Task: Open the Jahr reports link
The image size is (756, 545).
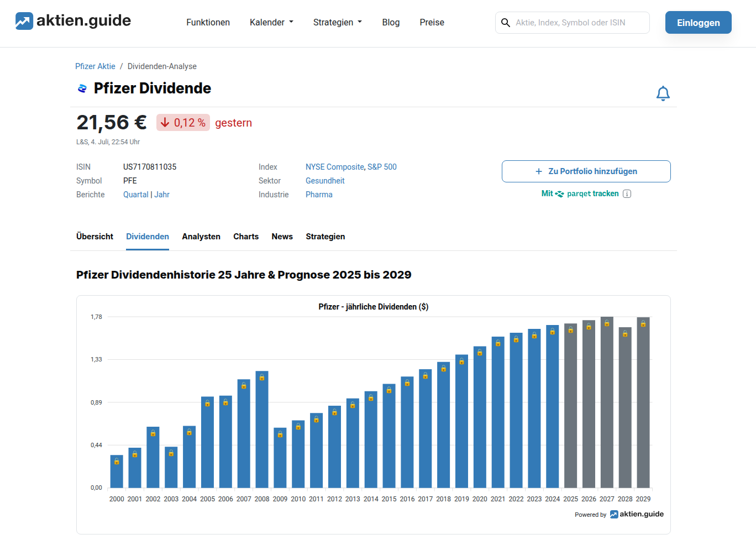Action: [162, 195]
